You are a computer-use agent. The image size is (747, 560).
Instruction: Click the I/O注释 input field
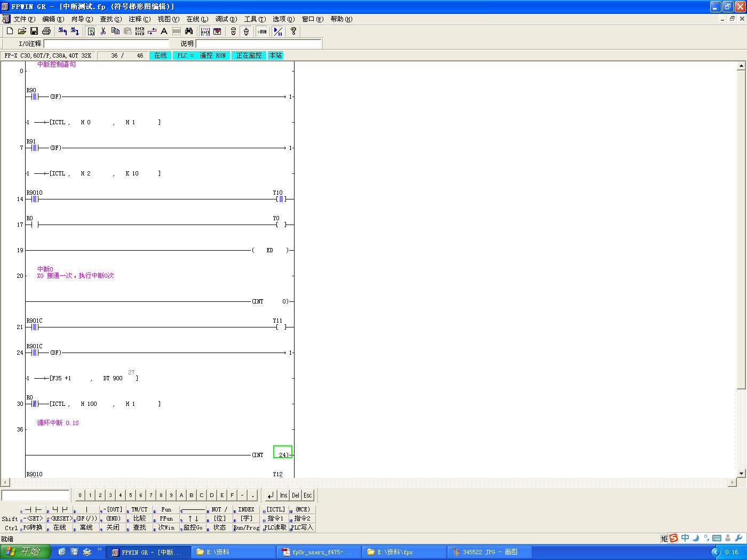pyautogui.click(x=106, y=44)
